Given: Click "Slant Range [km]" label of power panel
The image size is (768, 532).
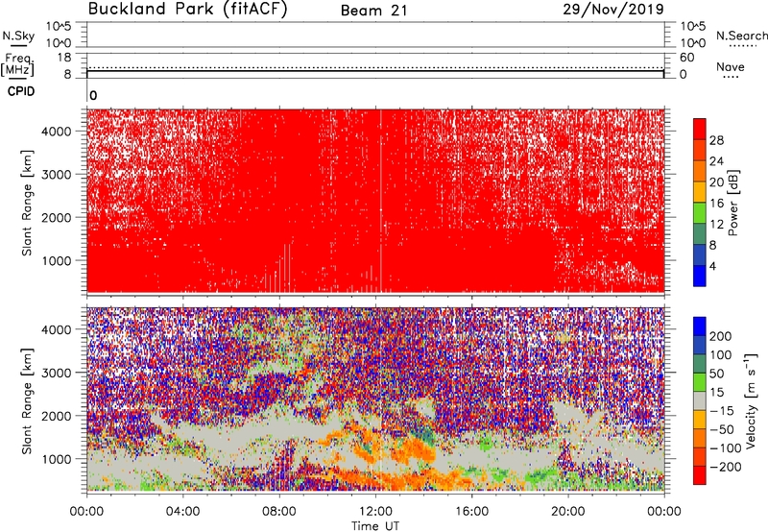Looking at the screenshot, I should click(x=27, y=203).
